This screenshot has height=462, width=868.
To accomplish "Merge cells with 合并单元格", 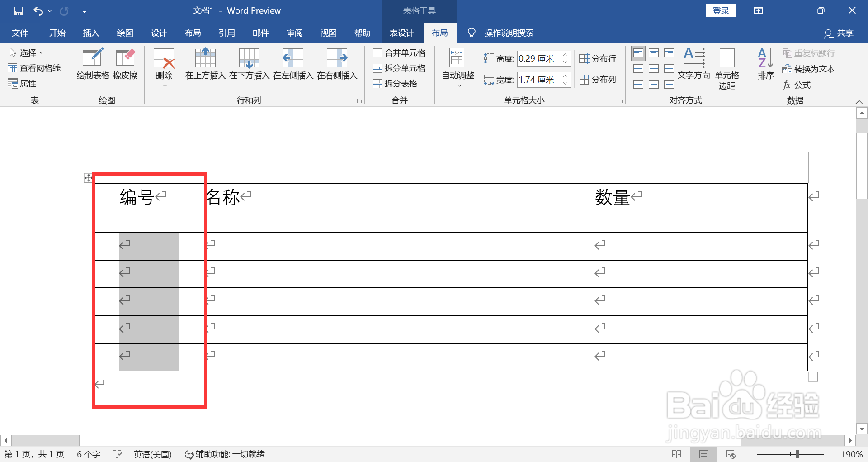I will (400, 52).
